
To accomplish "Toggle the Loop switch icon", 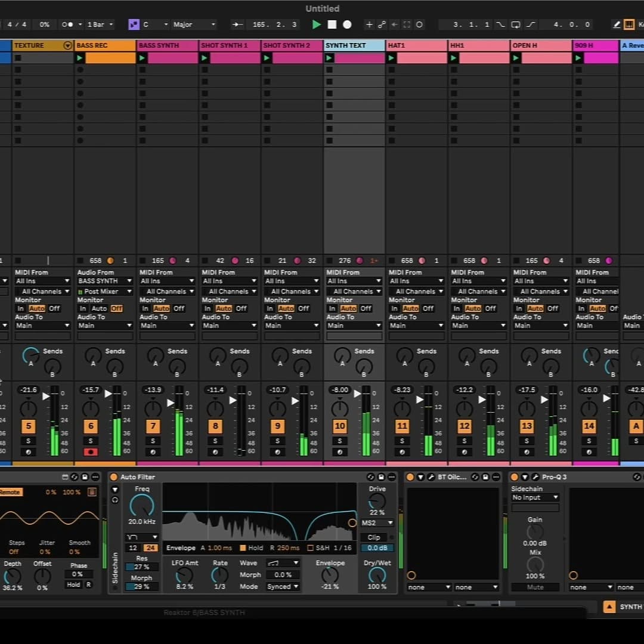I will [515, 24].
